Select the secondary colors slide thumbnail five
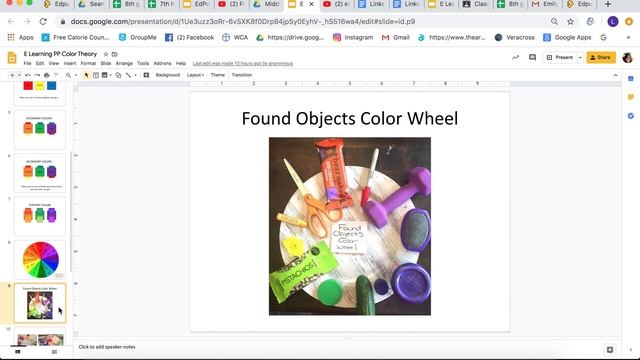The height and width of the screenshot is (360, 640). point(40,129)
